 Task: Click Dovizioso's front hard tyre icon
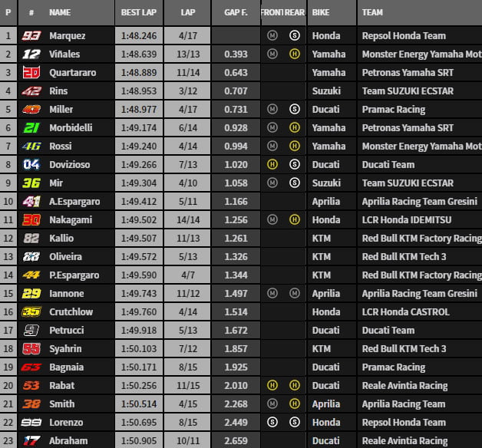click(272, 165)
